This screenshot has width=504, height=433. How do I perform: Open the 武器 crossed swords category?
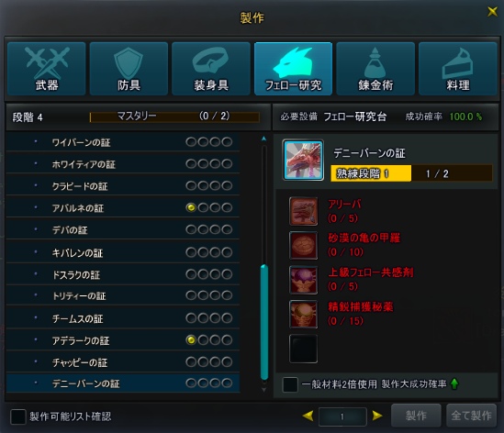47,69
